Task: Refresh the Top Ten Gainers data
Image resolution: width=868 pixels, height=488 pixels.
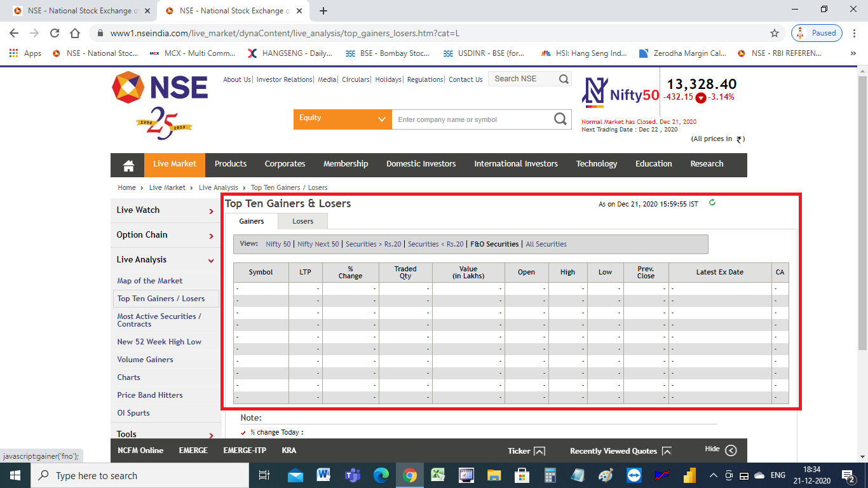Action: tap(712, 203)
